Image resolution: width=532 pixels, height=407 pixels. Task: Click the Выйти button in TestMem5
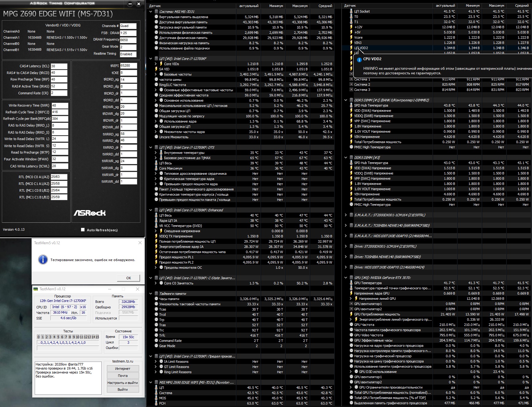point(123,389)
